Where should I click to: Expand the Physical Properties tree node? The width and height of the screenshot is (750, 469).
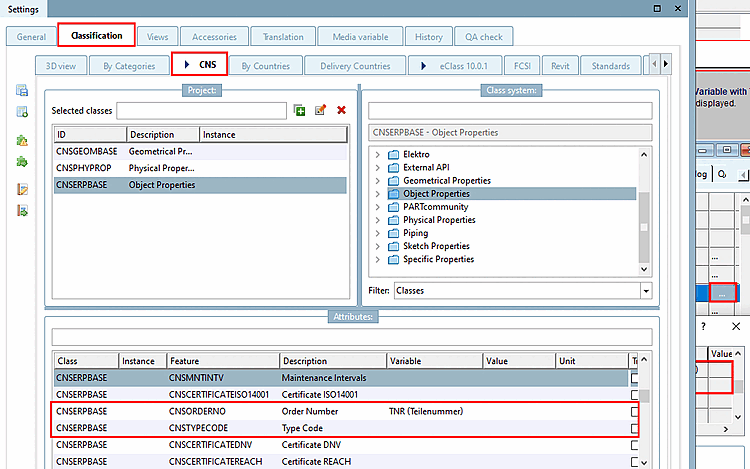pyautogui.click(x=377, y=220)
